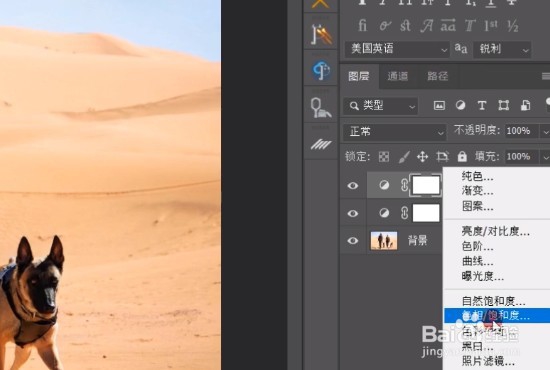The width and height of the screenshot is (550, 370).
Task: Select the 背景 layer thumbnail
Action: point(384,241)
